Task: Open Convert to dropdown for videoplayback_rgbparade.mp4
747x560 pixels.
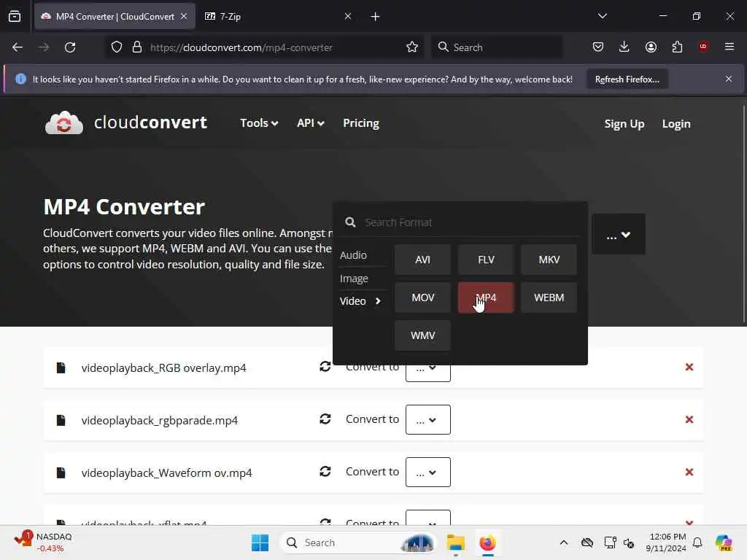Action: (427, 419)
